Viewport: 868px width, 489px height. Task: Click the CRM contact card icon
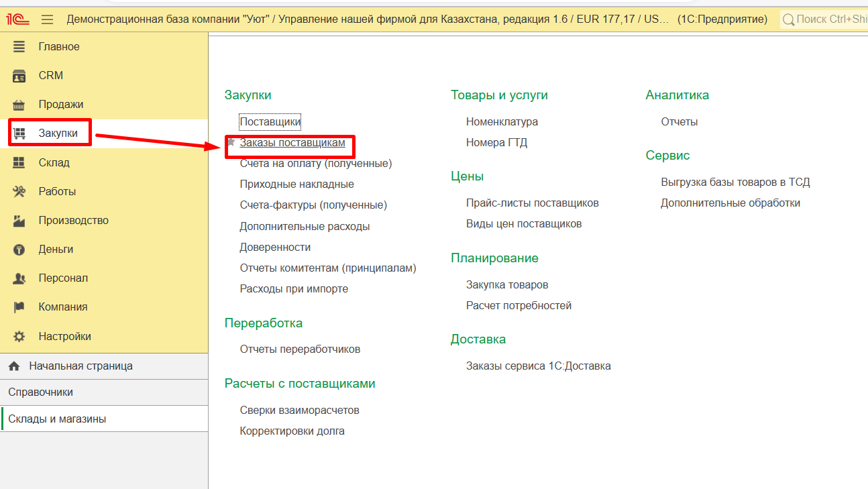pyautogui.click(x=19, y=76)
